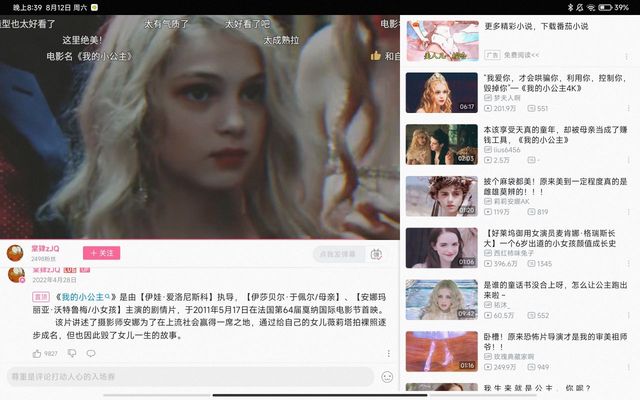Open more options for 番茄小说 ad
The width and height of the screenshot is (640, 400).
[x=627, y=57]
